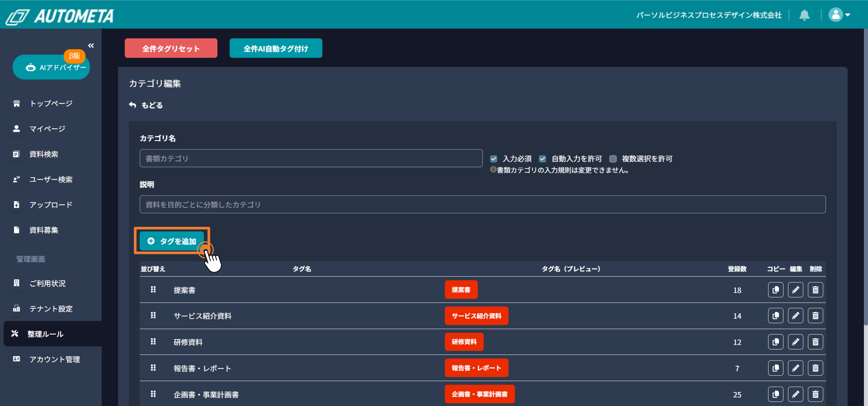
Task: Delete the サービス紹介資料 tag
Action: click(x=815, y=316)
